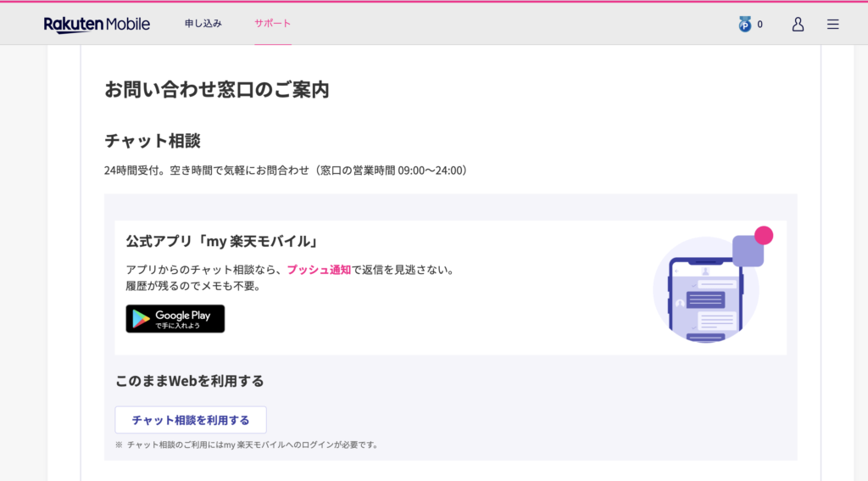Click the 24時間受付 business hours text
The image size is (868, 481).
click(285, 171)
